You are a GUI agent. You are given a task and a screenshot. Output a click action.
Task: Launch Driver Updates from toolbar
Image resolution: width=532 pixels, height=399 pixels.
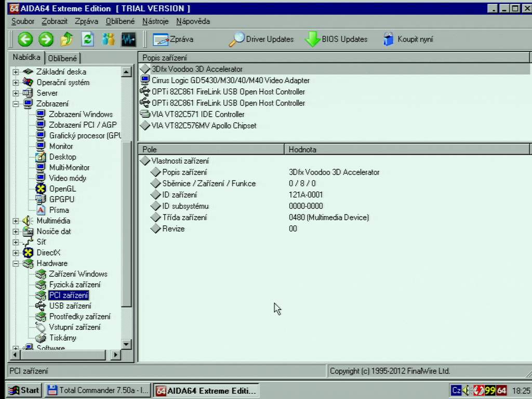[261, 39]
